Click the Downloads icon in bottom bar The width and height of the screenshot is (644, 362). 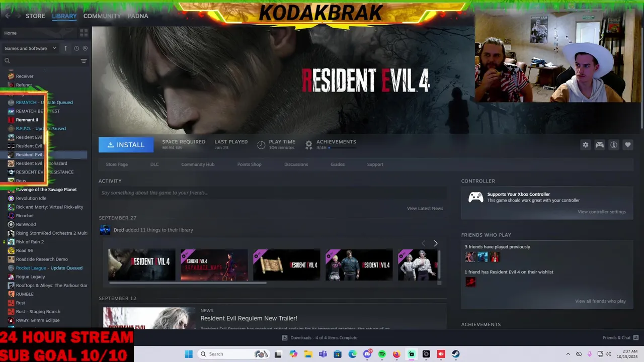coord(285,338)
